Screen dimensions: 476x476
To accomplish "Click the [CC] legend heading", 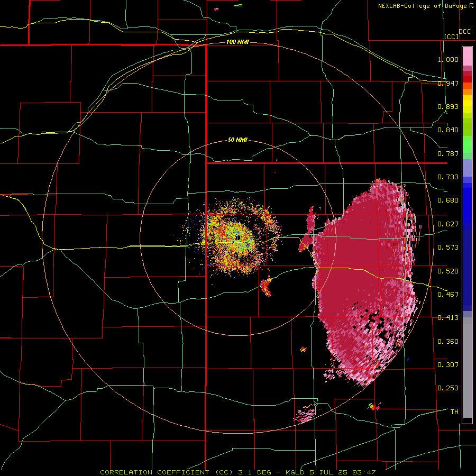I will pos(452,36).
